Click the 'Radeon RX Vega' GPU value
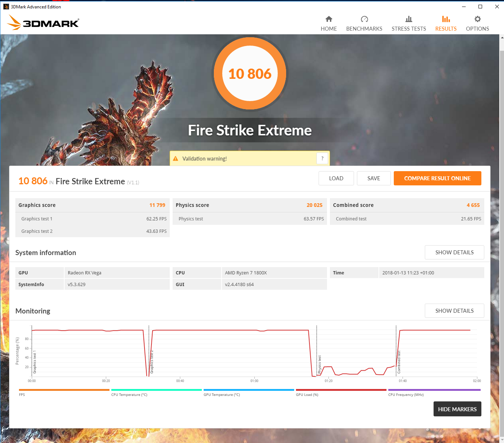The width and height of the screenshot is (504, 443). (85, 273)
